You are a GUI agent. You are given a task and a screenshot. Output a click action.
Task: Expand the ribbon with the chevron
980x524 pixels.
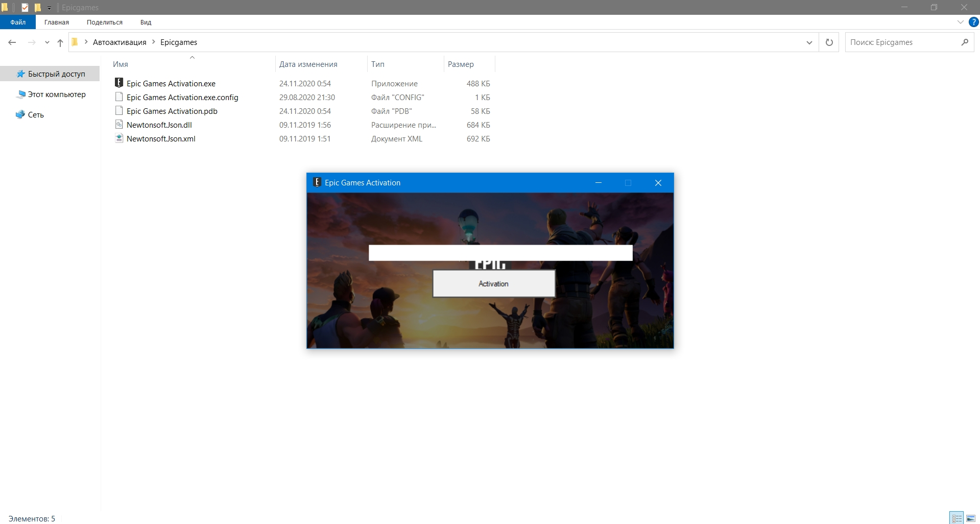pyautogui.click(x=960, y=22)
